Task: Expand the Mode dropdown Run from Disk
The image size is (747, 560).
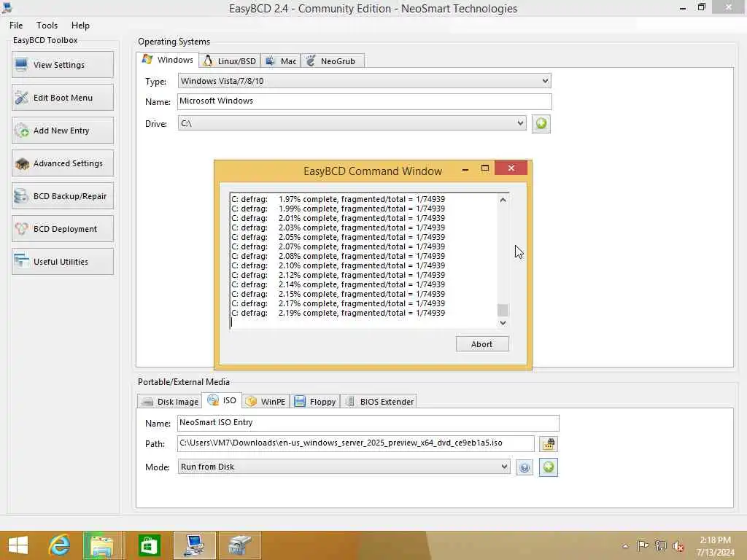Action: 344,467
